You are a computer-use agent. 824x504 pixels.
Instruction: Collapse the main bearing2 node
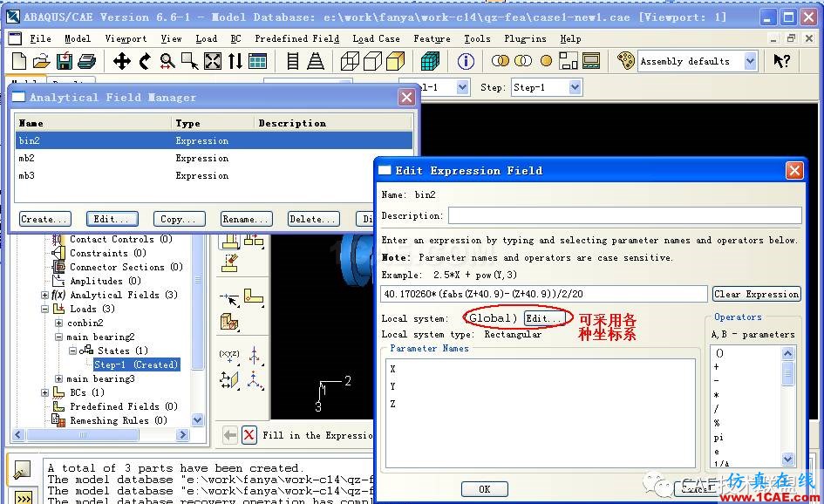[58, 337]
